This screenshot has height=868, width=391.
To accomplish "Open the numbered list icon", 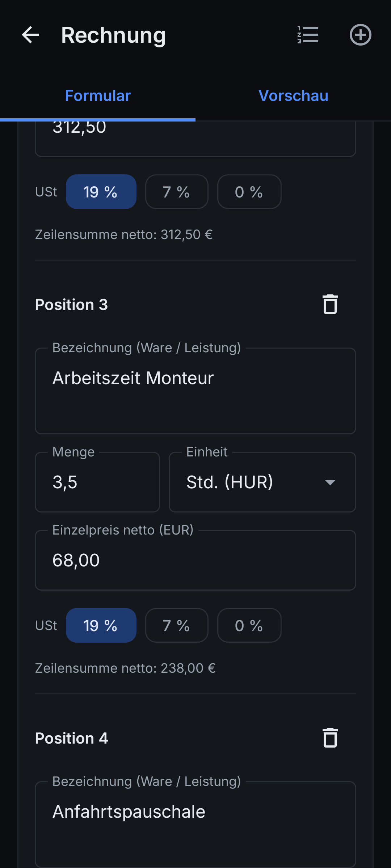I will (308, 35).
